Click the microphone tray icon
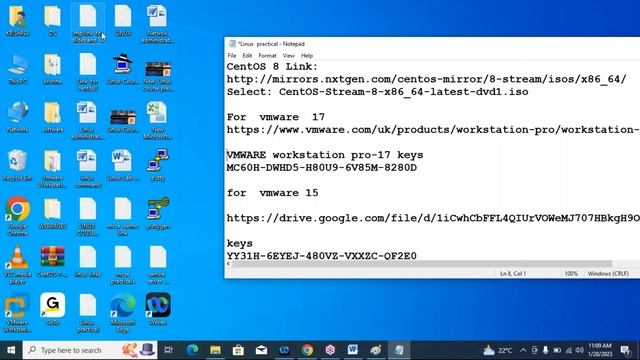The width and height of the screenshot is (640, 360). pyautogui.click(x=545, y=350)
